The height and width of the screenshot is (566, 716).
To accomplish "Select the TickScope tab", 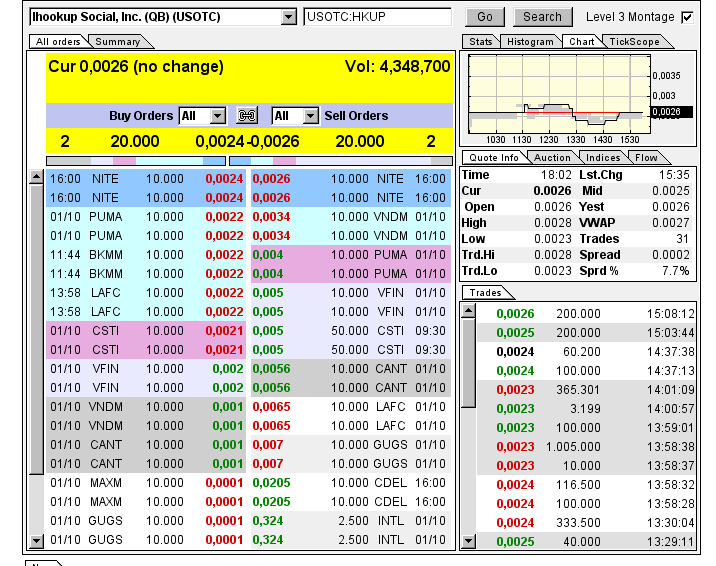I will pyautogui.click(x=635, y=42).
